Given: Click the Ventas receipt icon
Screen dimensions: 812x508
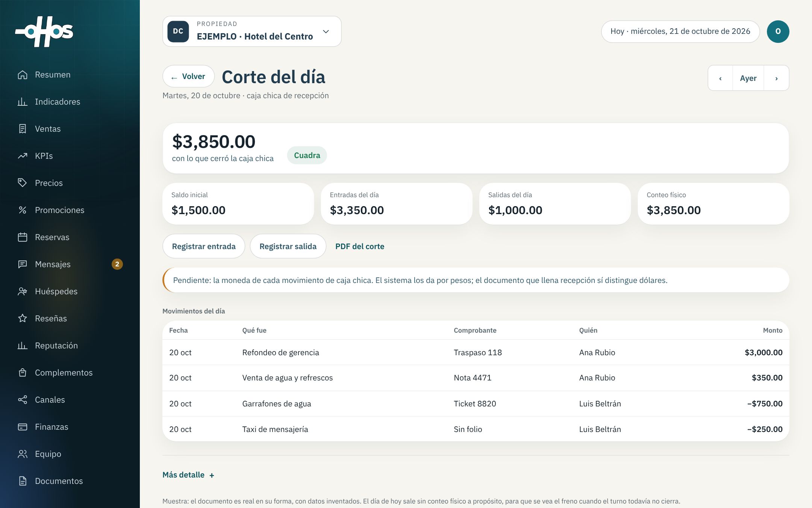Looking at the screenshot, I should click(x=23, y=129).
